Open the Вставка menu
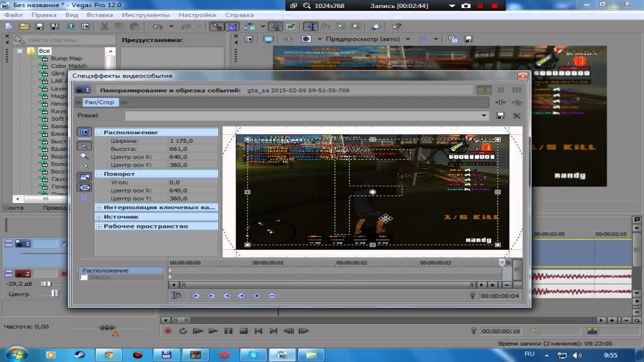Image resolution: width=644 pixels, height=362 pixels. point(100,15)
